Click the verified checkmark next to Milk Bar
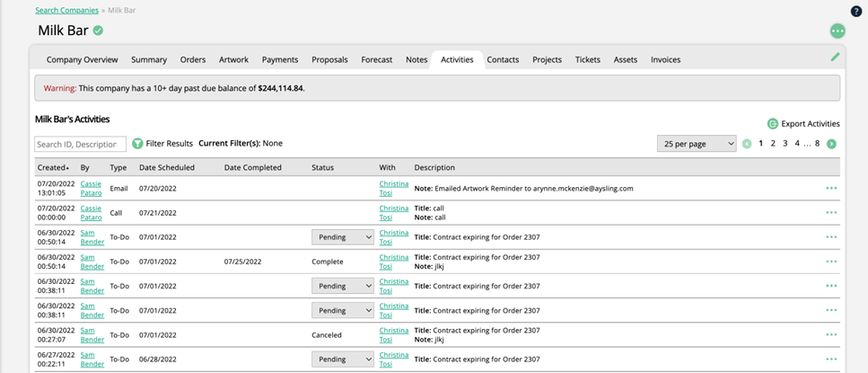This screenshot has width=868, height=373. pos(98,31)
